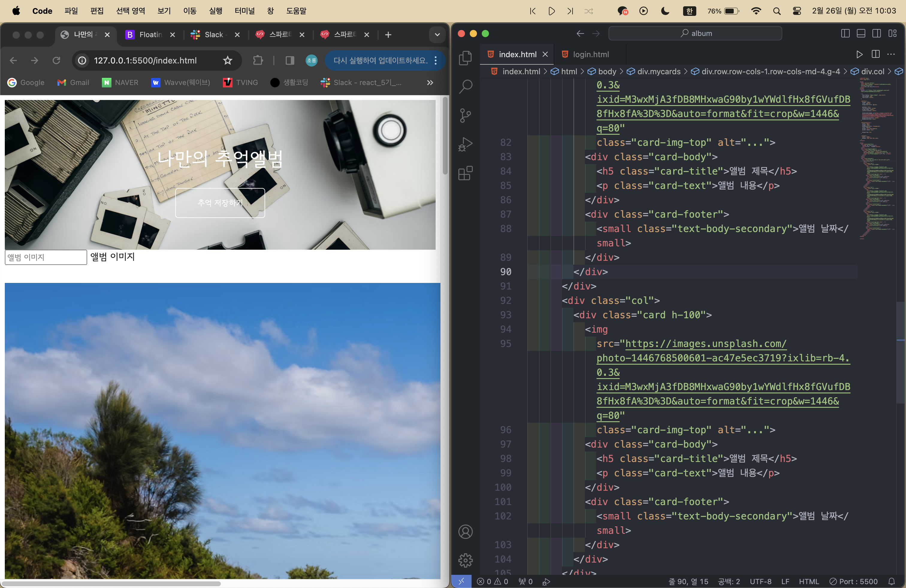Screen dimensions: 906x588
Task: Open the Wi-Fi menu in menu bar
Action: click(x=756, y=11)
